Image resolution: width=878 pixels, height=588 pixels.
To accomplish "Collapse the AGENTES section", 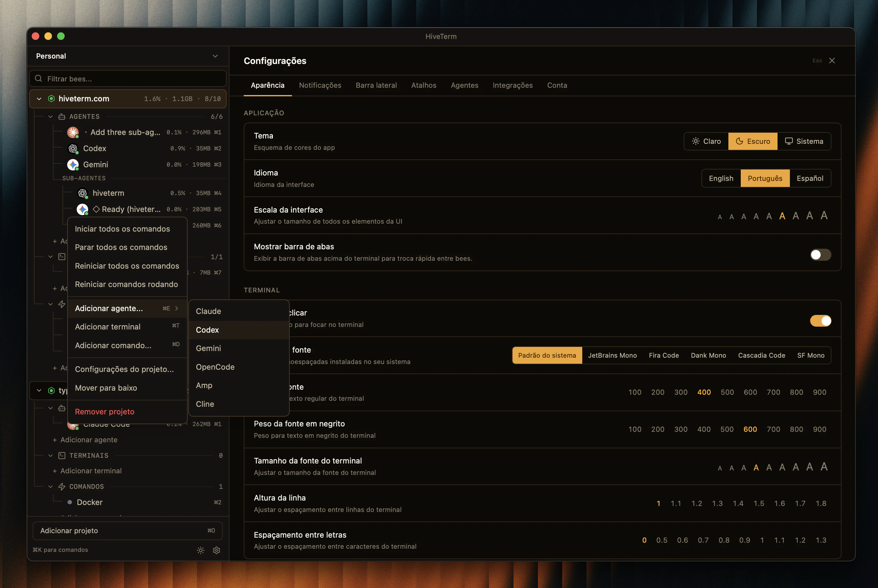I will tap(51, 117).
